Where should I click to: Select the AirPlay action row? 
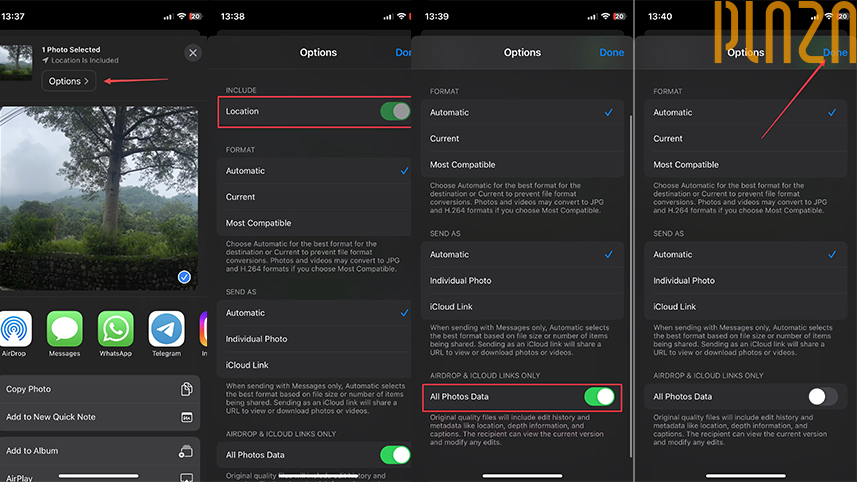coord(99,475)
